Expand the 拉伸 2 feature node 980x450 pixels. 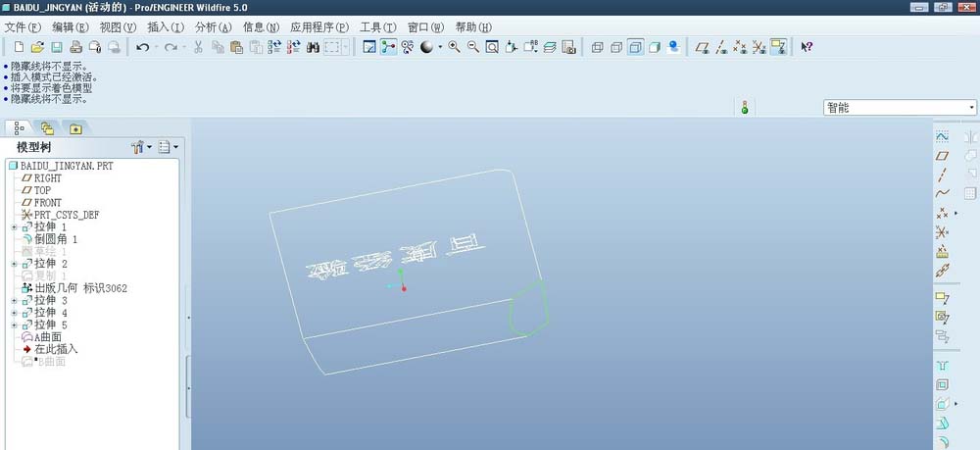click(x=15, y=265)
